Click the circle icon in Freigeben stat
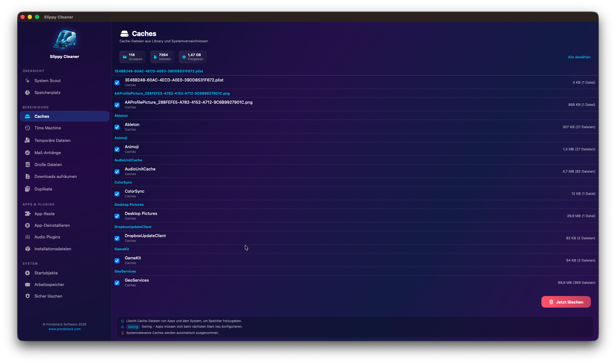This screenshot has width=616, height=364. pos(184,57)
